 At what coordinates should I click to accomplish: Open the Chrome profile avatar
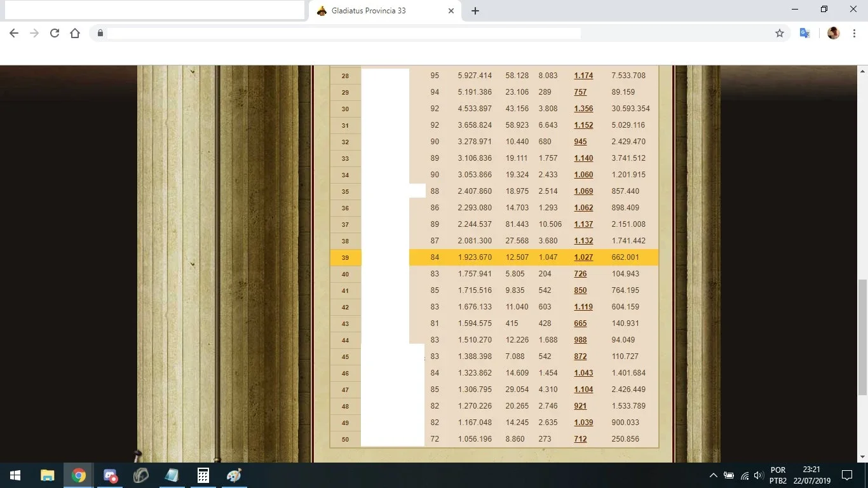point(834,33)
